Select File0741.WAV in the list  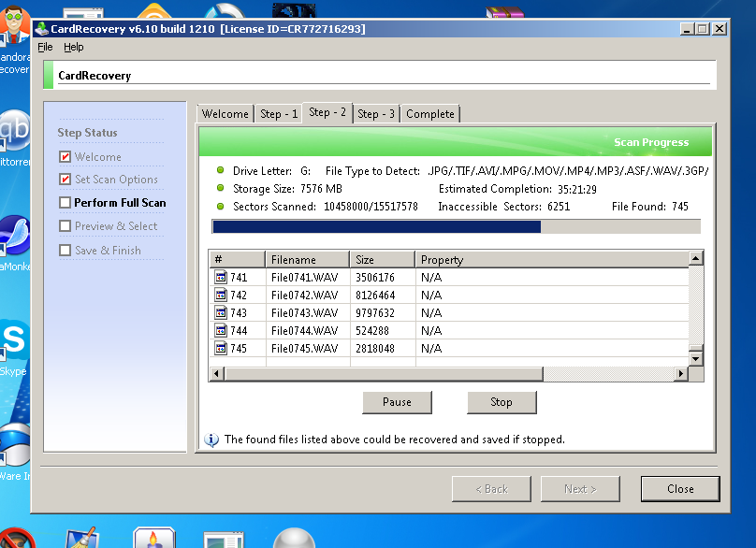tap(304, 278)
